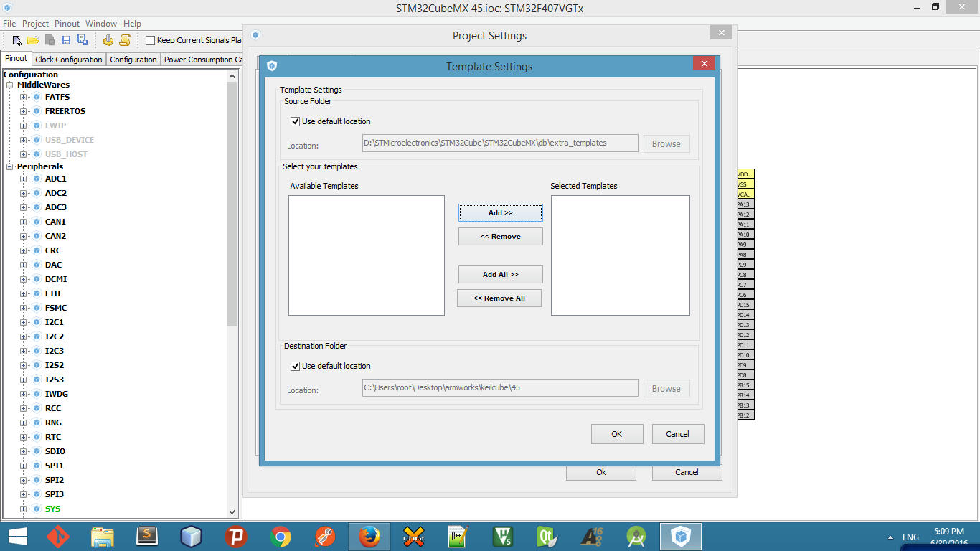
Task: Click the STM32CubeMX icon in Template Settings title
Action: click(272, 66)
